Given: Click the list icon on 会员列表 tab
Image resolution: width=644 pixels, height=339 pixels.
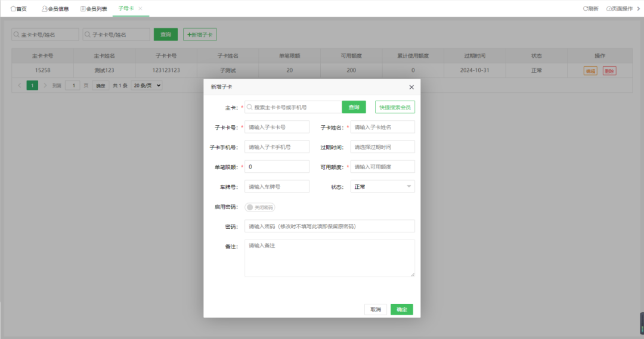Looking at the screenshot, I should click(x=83, y=9).
